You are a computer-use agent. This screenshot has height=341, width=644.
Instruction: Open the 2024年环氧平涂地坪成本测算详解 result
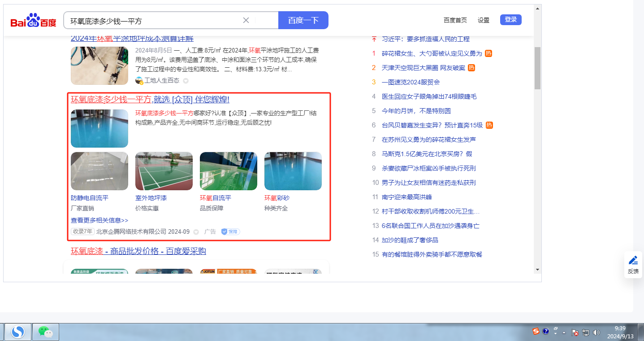tap(132, 39)
